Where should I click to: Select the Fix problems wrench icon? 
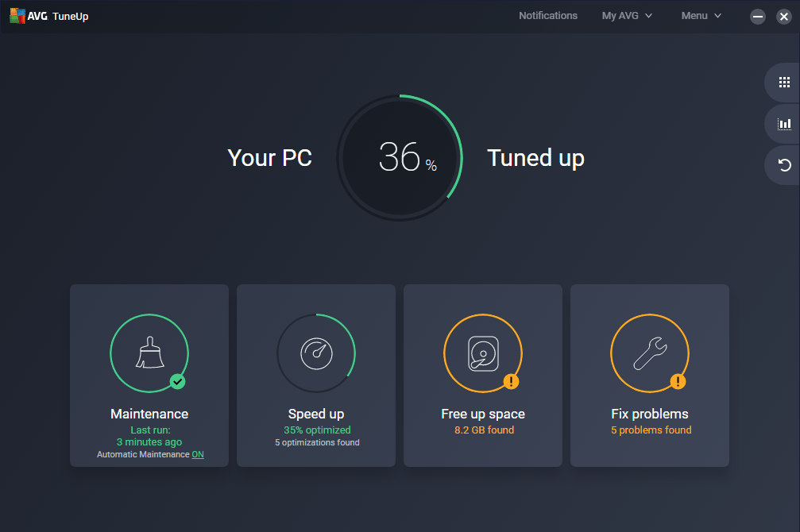(x=649, y=353)
